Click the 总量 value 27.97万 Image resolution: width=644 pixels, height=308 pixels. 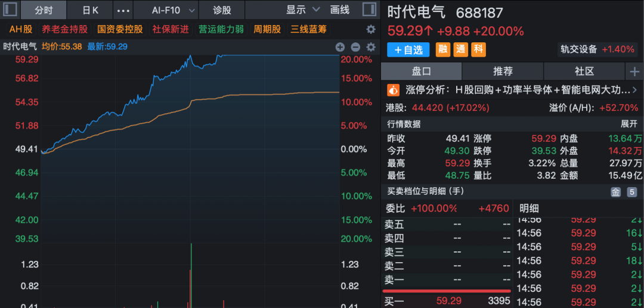point(625,163)
